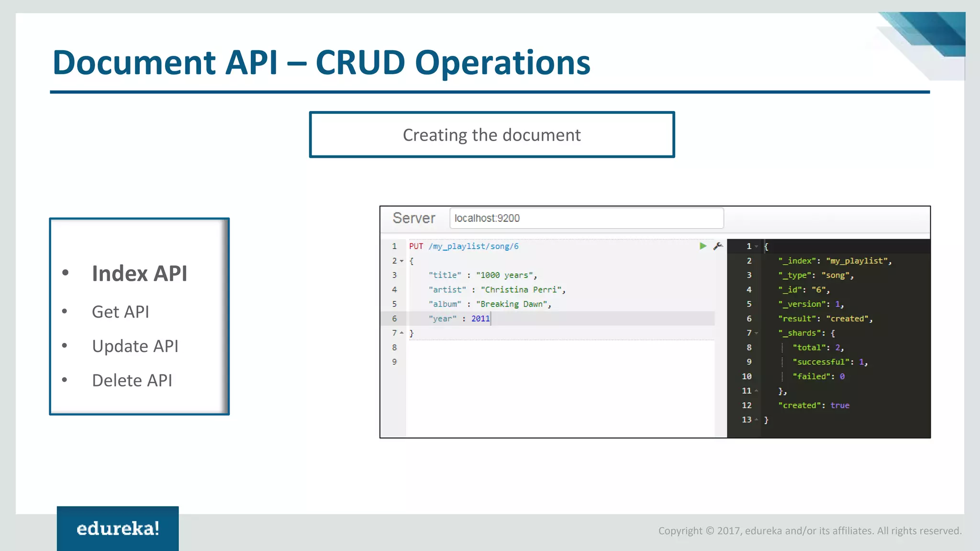Select the Delete API item

[132, 381]
